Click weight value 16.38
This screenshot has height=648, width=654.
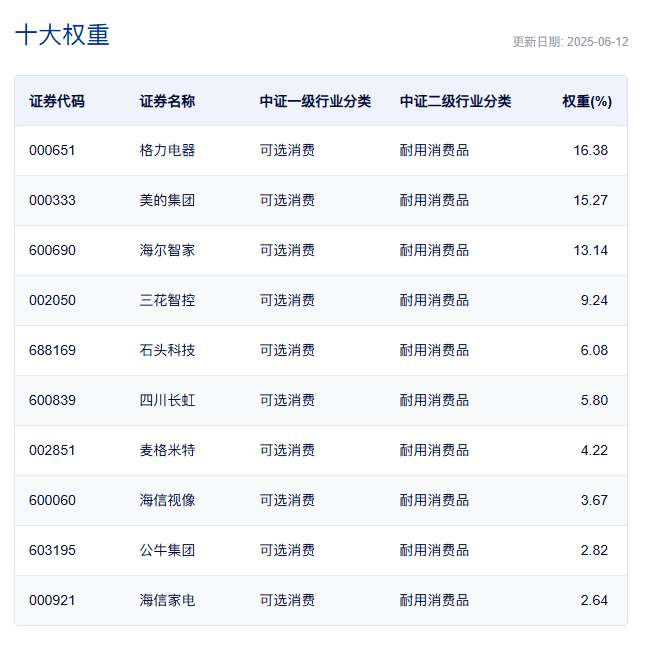point(591,150)
